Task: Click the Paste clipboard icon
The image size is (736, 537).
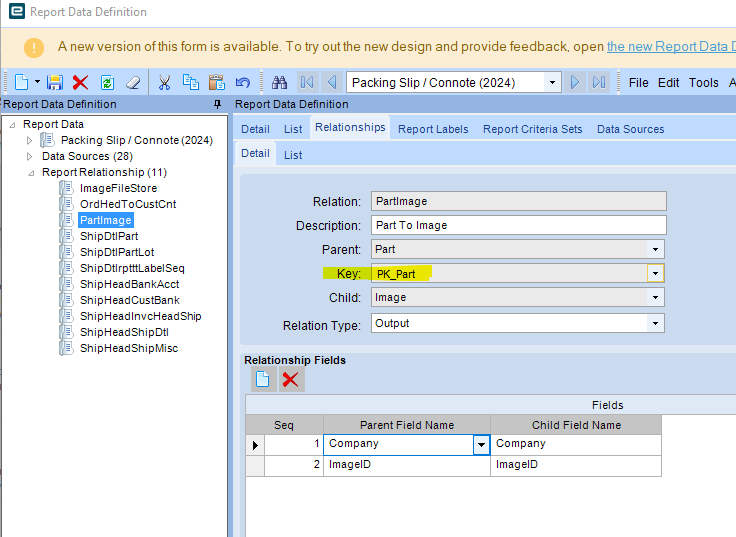Action: [216, 82]
